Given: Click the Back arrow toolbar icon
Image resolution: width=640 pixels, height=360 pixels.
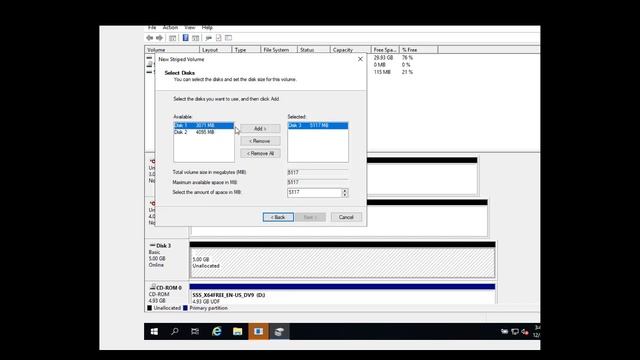Looking at the screenshot, I should pos(150,38).
